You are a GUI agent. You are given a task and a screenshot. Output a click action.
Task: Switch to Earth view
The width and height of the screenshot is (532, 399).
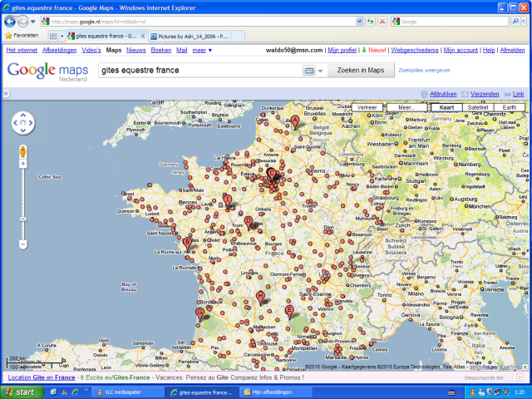point(510,107)
